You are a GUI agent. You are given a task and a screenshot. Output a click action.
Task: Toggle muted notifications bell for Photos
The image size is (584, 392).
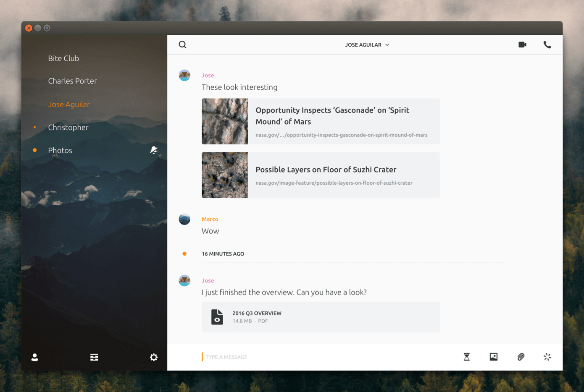click(x=154, y=150)
